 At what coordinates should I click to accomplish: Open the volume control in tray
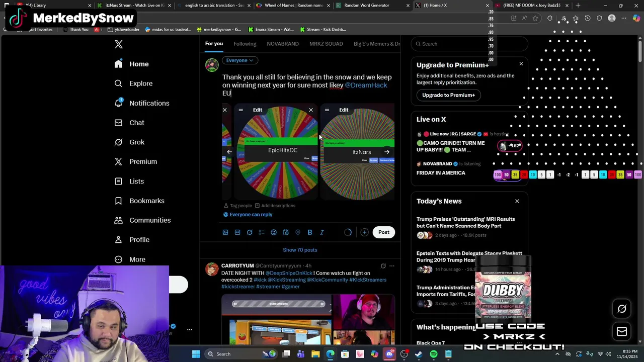point(609,354)
